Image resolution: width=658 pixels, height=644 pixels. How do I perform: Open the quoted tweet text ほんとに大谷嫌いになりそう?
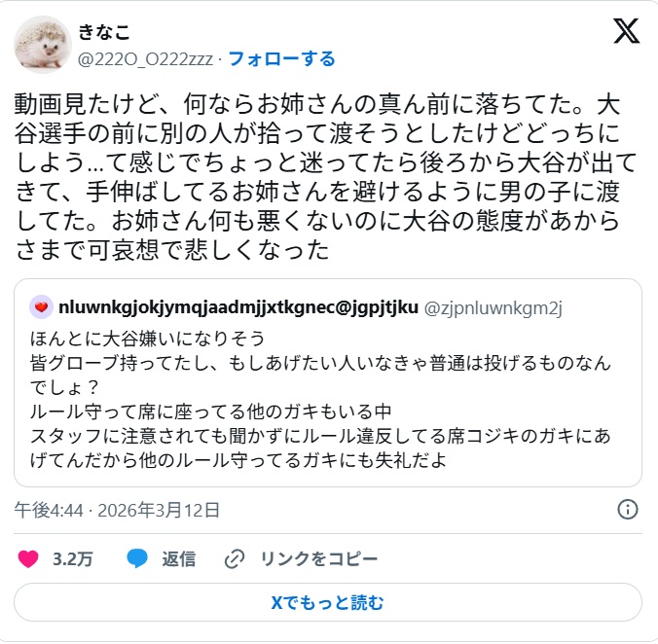tap(147, 339)
